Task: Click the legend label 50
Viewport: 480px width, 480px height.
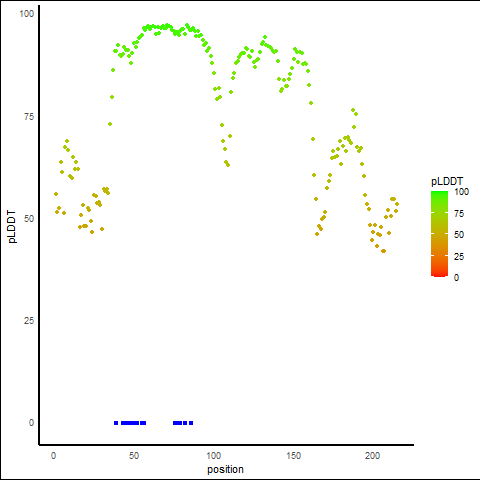Action: click(x=459, y=235)
